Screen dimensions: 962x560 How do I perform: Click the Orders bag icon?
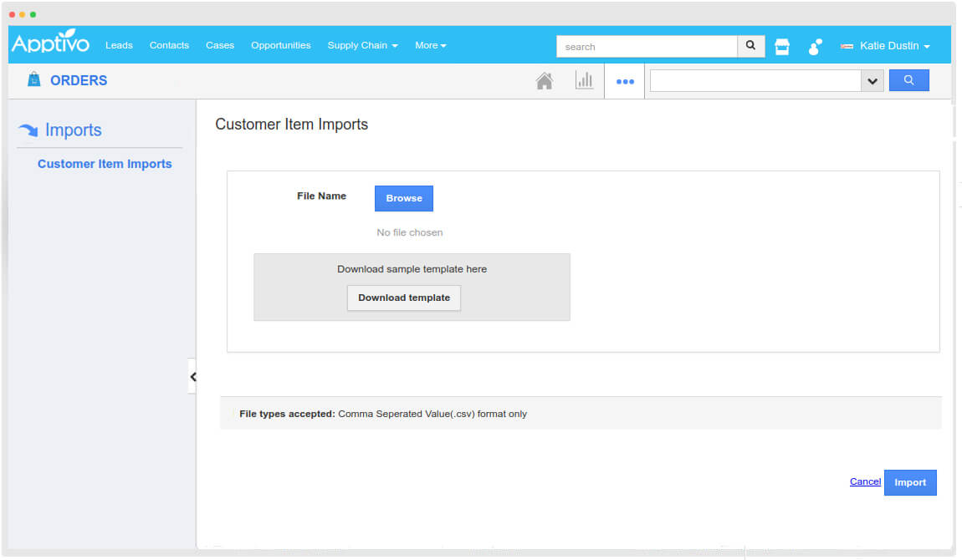[33, 79]
